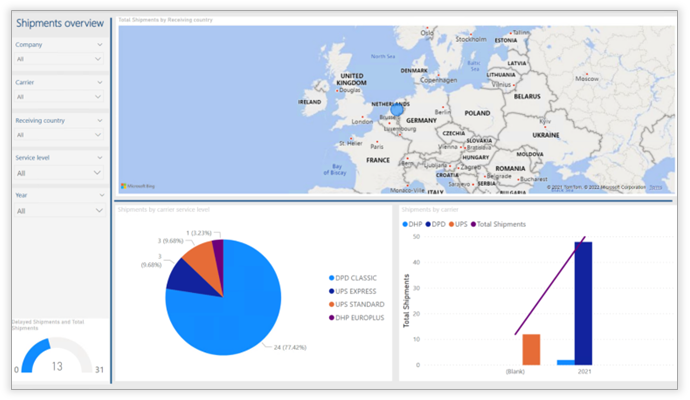
Task: Click the UNITED KINGDOM label on the map
Action: click(352, 79)
